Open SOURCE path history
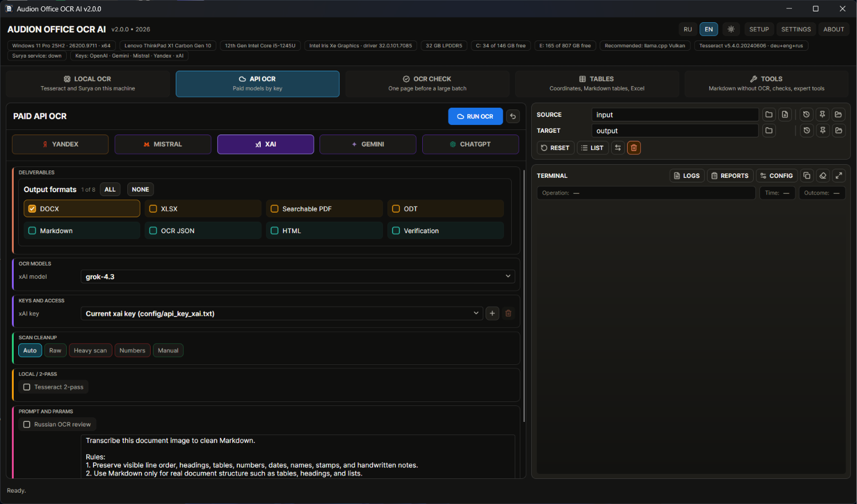 806,115
